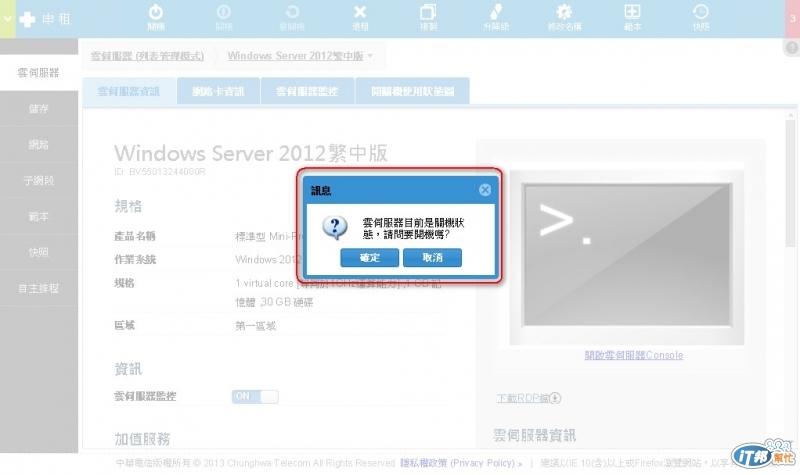Click the 複製 copy toolbar icon
The image size is (800, 475).
point(428,17)
